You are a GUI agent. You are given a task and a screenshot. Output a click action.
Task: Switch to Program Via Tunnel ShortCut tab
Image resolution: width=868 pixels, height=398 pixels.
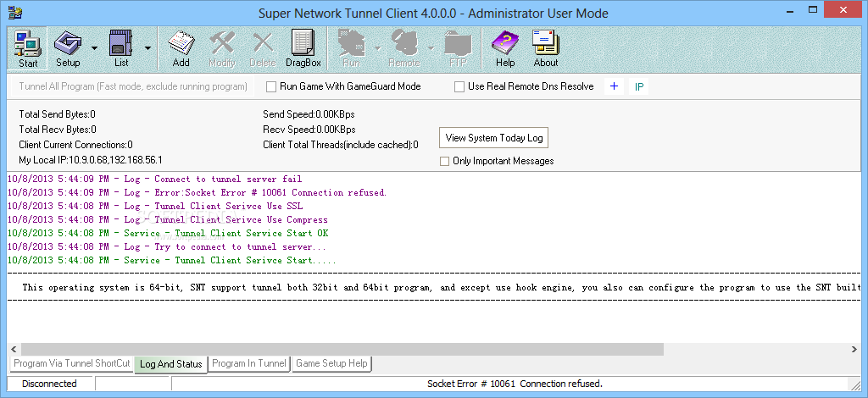click(x=72, y=363)
